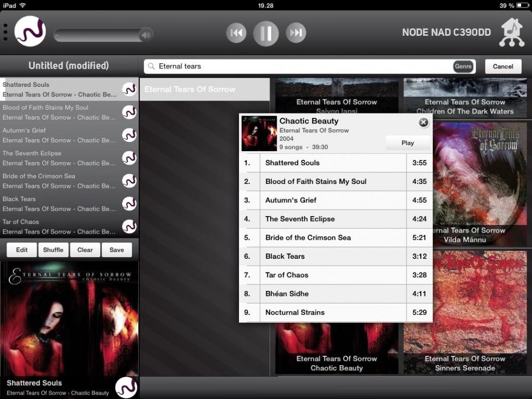The height and width of the screenshot is (399, 532).
Task: Tap source icon beside queue Autumn's Grief
Action: [x=129, y=135]
